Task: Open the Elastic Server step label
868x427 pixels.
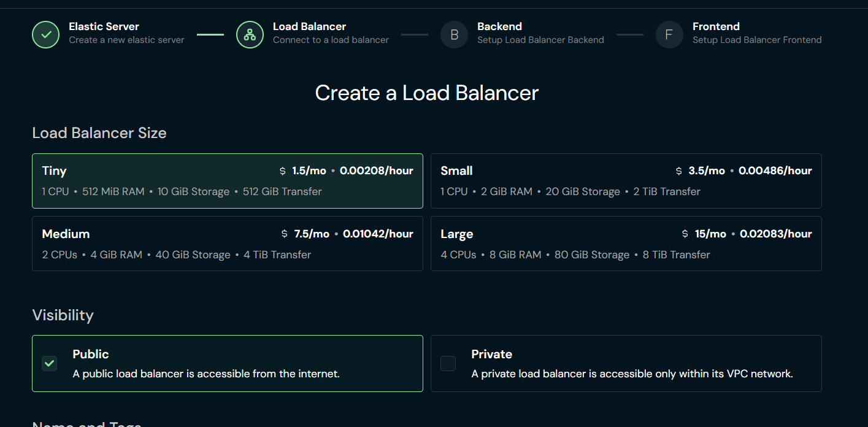Action: (104, 26)
